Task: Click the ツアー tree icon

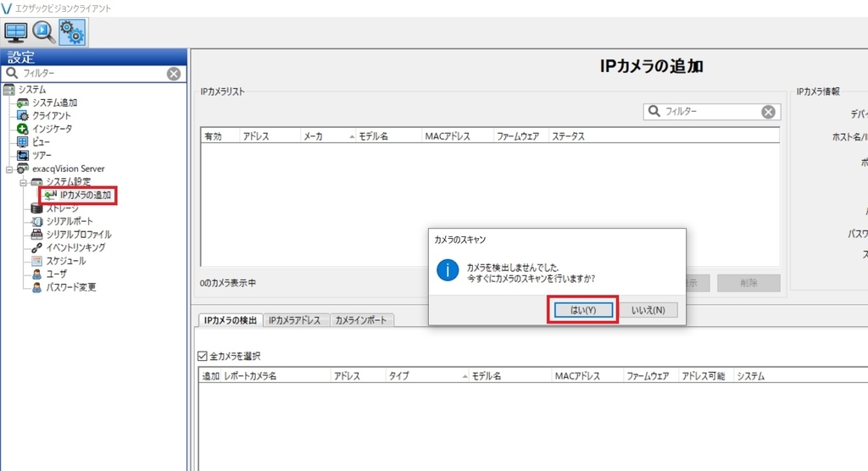Action: (23, 156)
